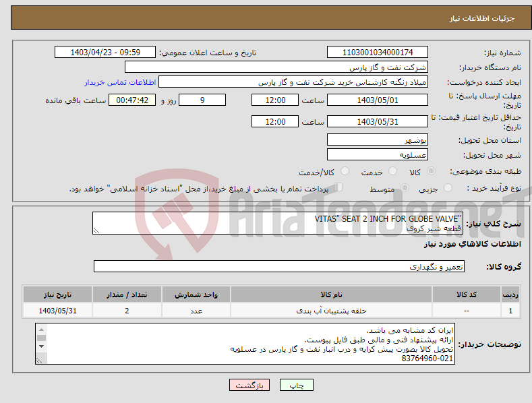Image resolution: width=532 pixels, height=403 pixels.
Task: Click item name cell حلقه پشتیبان آب بندی
Action: [331, 311]
